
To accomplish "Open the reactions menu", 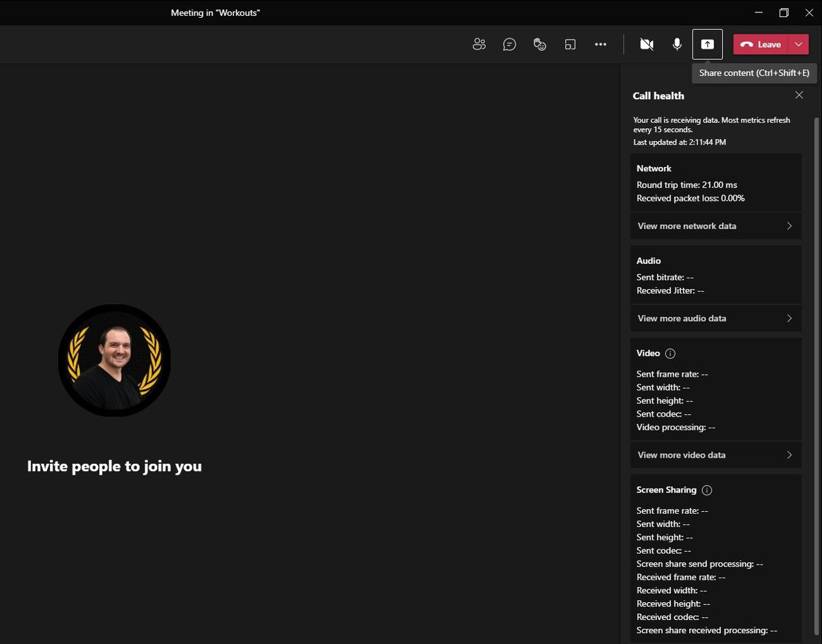I will (539, 44).
